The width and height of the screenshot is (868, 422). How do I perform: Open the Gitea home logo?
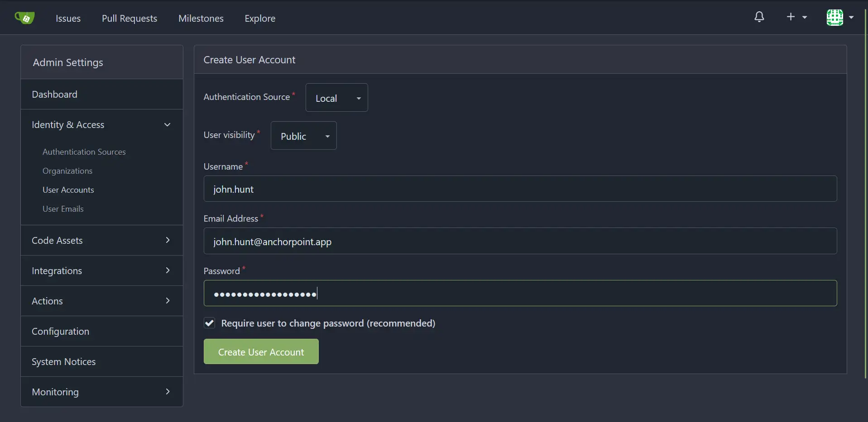point(24,18)
